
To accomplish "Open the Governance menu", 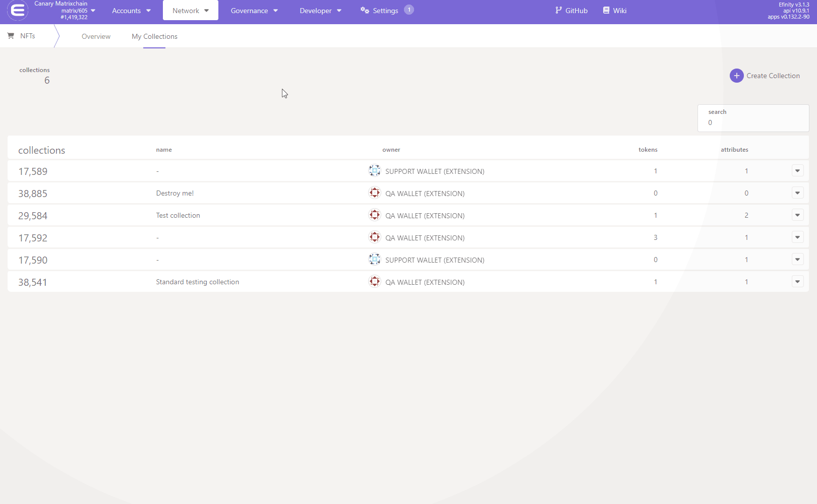I will coord(254,11).
